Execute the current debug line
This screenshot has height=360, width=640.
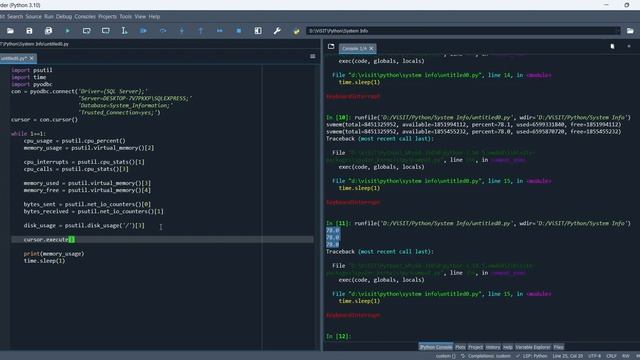(163, 31)
